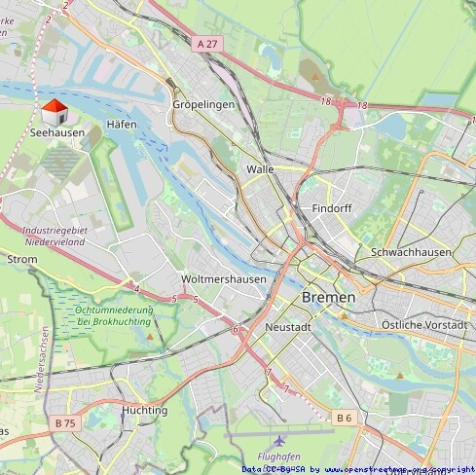Click the Findorff district label
Image resolution: width=476 pixels, height=475 pixels.
tap(332, 208)
